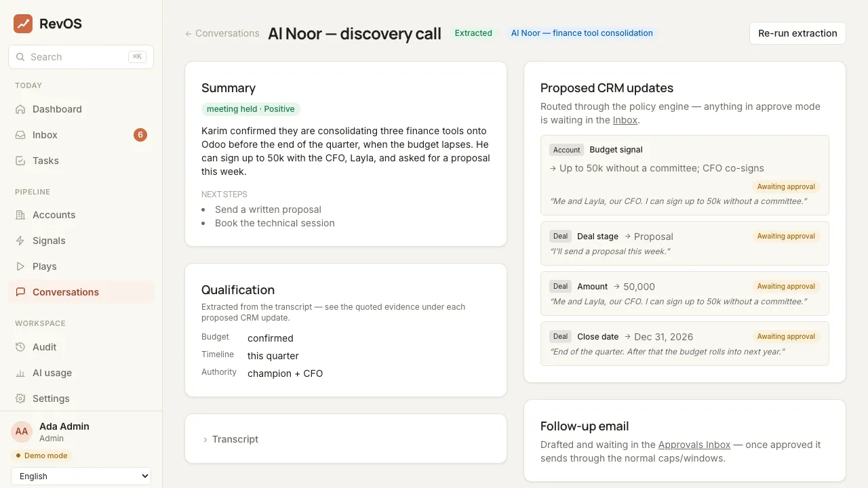Click 'Book the technical session' next step
Screen dimensions: 868x488
(x=275, y=223)
